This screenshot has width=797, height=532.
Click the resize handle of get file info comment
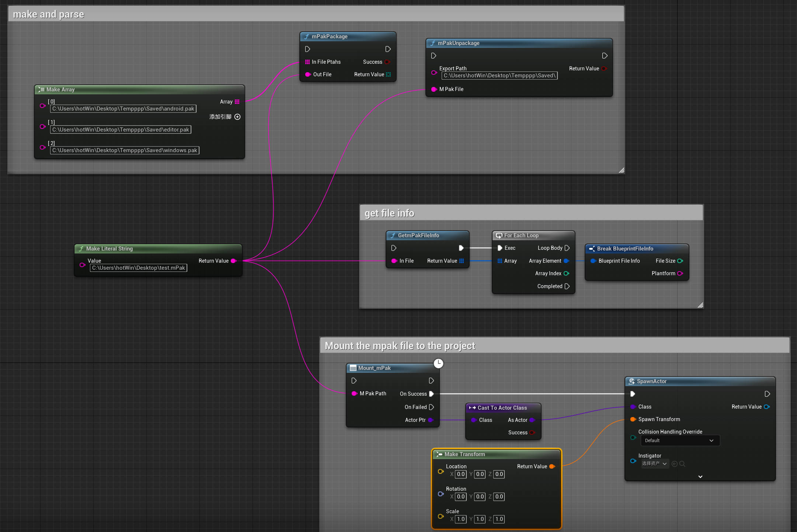pyautogui.click(x=700, y=305)
